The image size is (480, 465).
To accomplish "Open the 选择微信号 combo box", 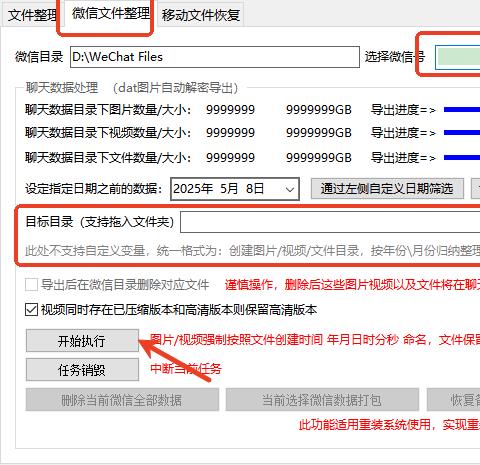I will tap(457, 57).
